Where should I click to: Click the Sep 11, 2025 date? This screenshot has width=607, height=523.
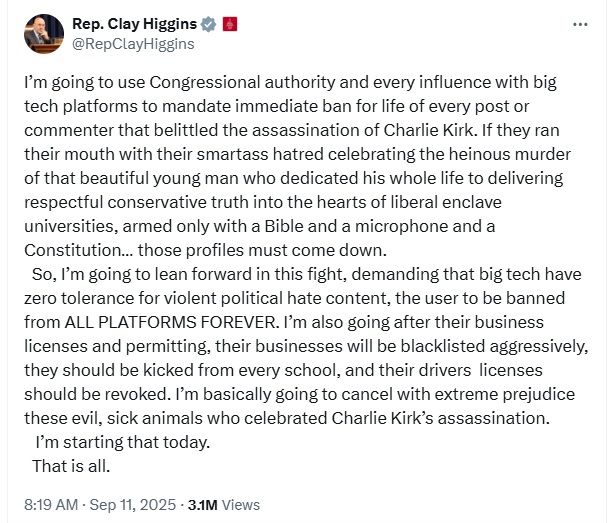[132, 505]
